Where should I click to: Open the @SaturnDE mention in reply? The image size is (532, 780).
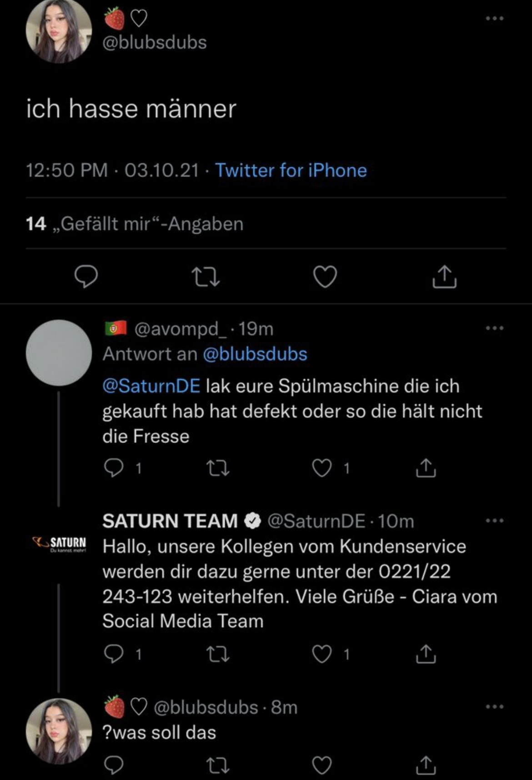(x=151, y=386)
